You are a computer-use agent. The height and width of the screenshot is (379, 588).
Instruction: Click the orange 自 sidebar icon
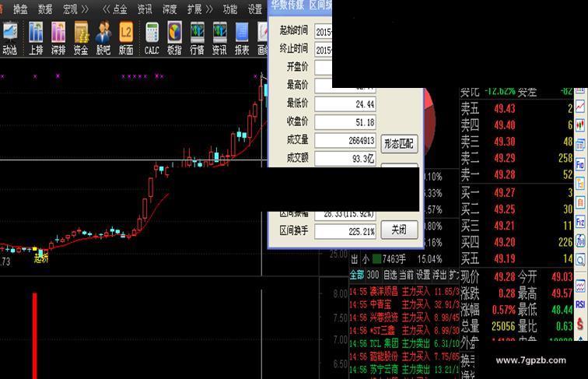580,203
